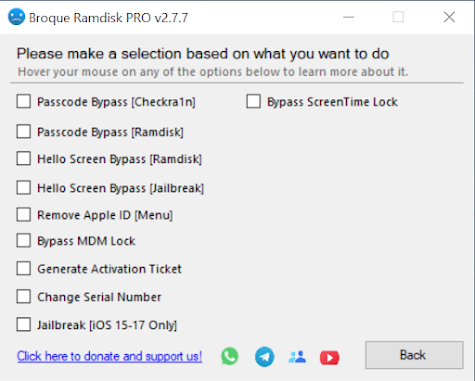
Task: Check Bypass ScreenTime Lock option
Action: (254, 101)
